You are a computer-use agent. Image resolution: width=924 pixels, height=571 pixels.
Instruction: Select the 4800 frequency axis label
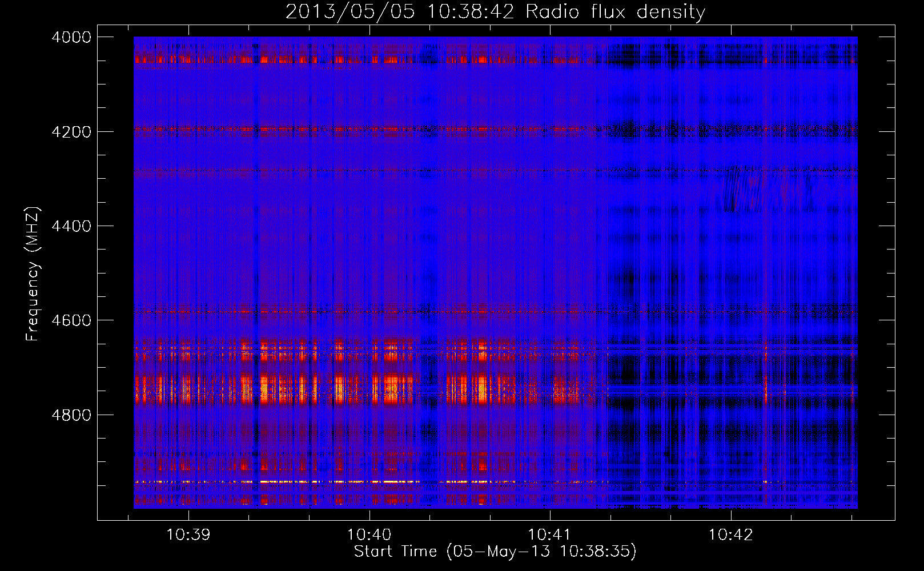point(71,415)
